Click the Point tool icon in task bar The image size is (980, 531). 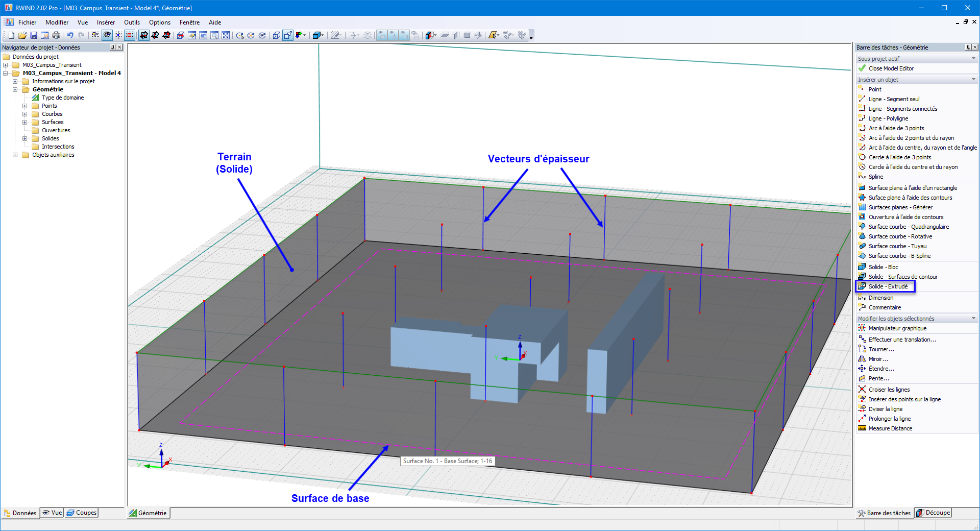pos(862,89)
